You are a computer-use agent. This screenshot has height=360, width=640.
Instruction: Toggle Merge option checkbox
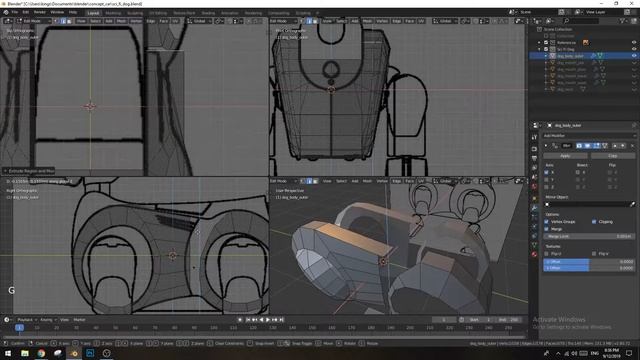[546, 229]
